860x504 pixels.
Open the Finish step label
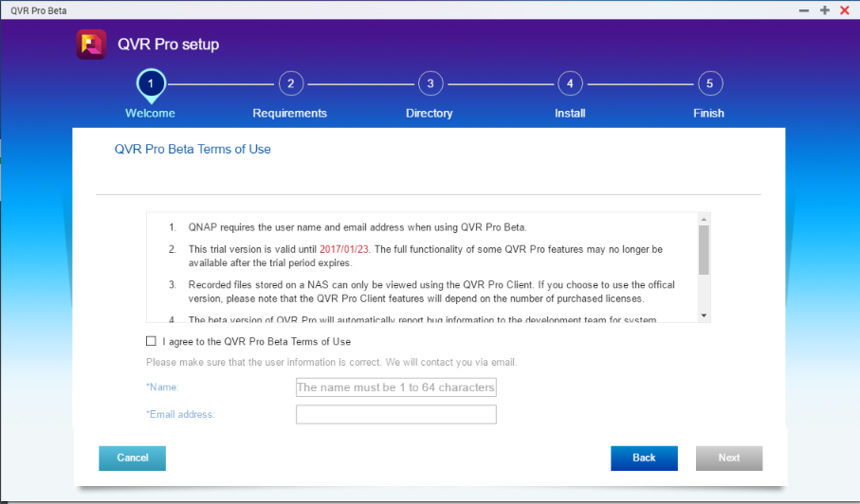point(708,114)
